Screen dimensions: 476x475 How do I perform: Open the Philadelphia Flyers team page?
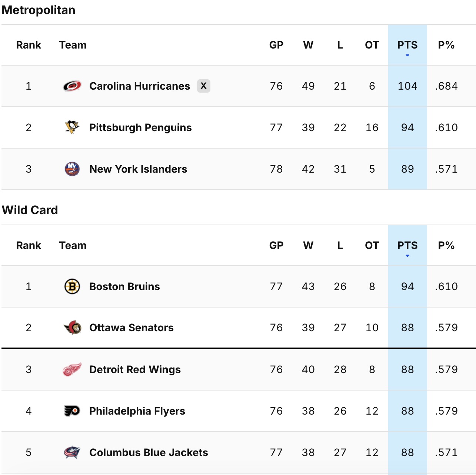coord(137,411)
